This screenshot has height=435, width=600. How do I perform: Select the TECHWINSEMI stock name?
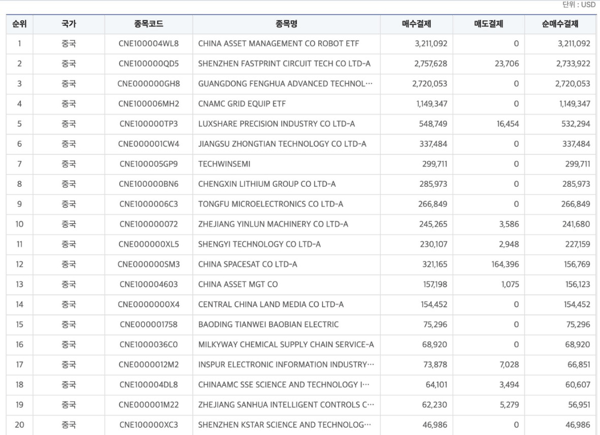coord(224,164)
